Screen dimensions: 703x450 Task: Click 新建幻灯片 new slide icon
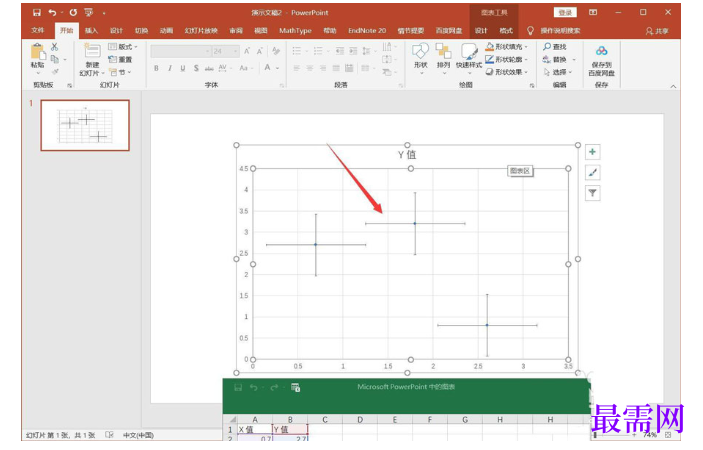pos(92,52)
